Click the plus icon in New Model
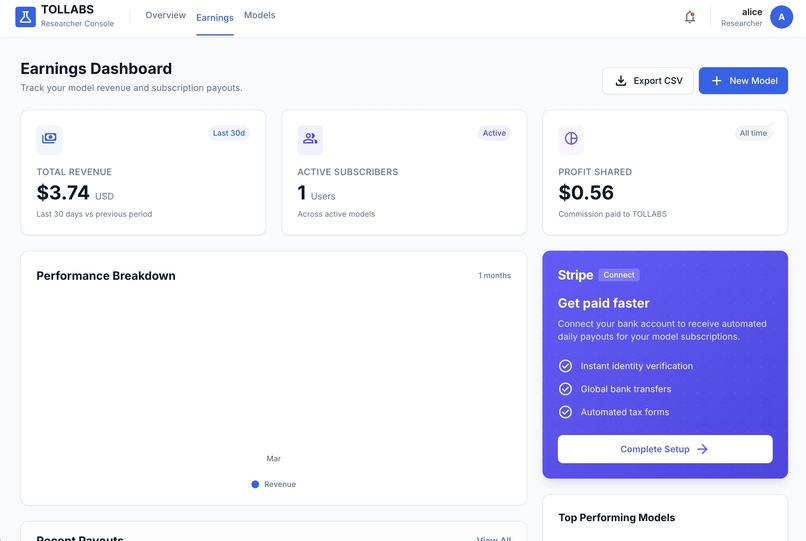This screenshot has height=541, width=806. click(717, 81)
